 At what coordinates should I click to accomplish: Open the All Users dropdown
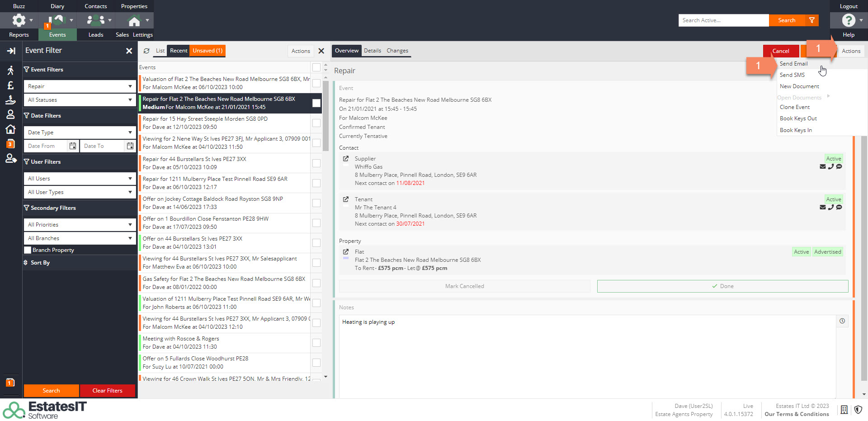click(80, 179)
